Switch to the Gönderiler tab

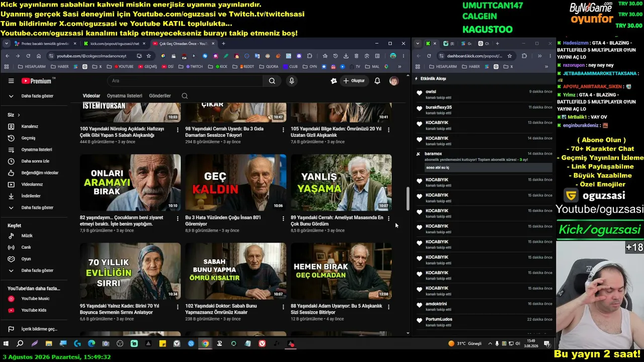160,96
